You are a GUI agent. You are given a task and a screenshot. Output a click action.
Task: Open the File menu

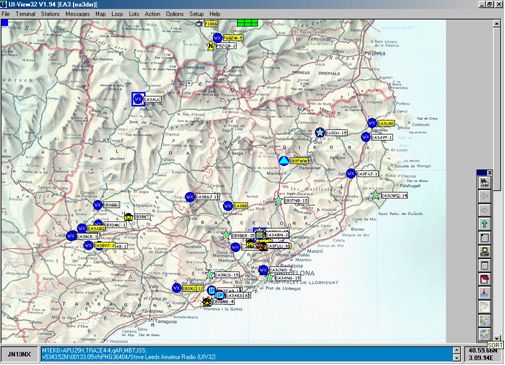pos(6,14)
